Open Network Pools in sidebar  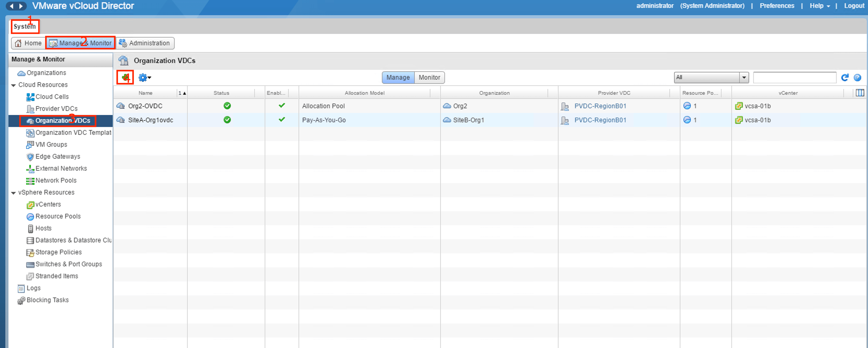[x=55, y=181]
